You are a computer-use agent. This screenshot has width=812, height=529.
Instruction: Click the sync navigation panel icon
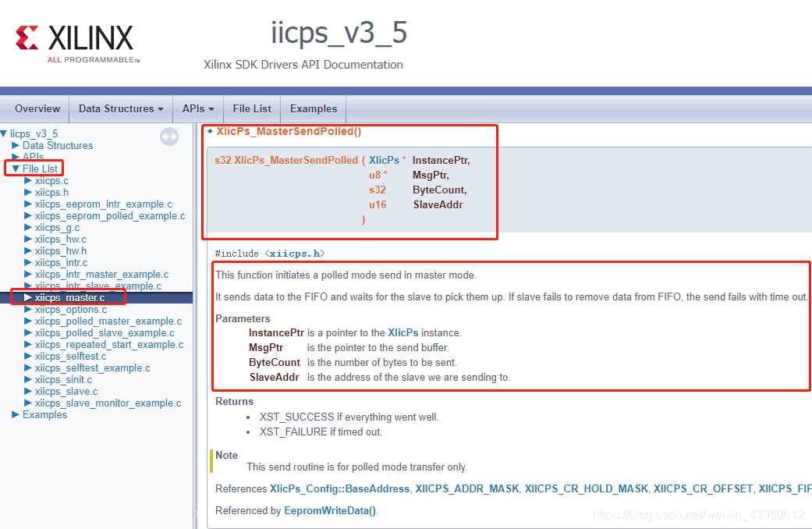(168, 137)
